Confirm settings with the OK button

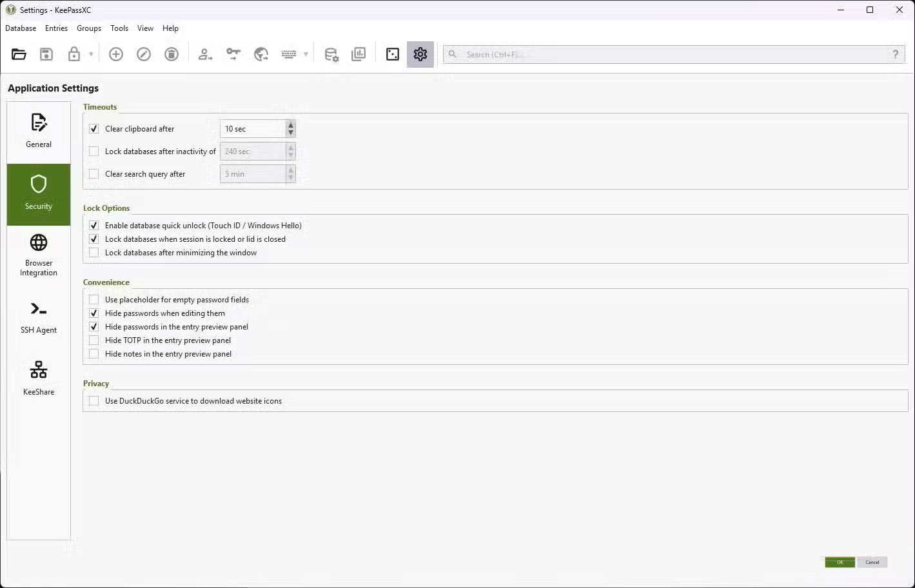click(839, 562)
